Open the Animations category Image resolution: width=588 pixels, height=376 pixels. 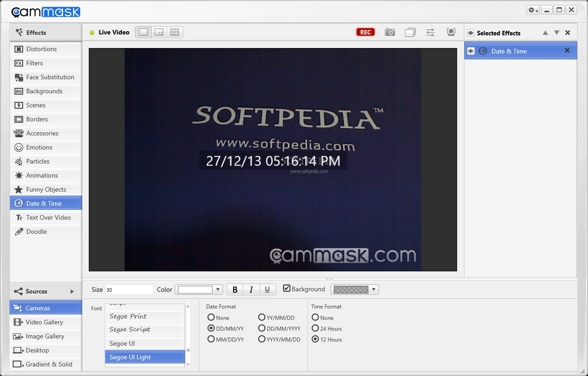click(x=46, y=175)
